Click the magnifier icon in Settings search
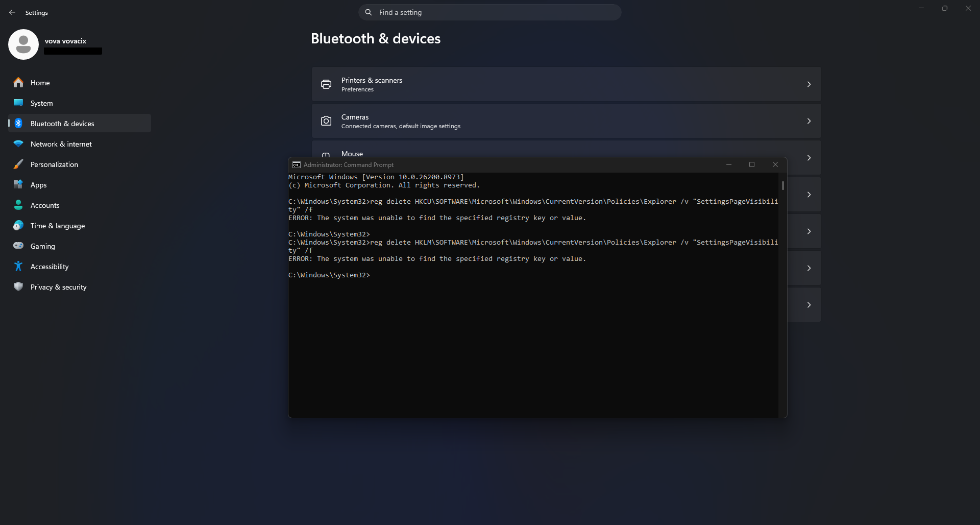The image size is (980, 525). tap(369, 12)
